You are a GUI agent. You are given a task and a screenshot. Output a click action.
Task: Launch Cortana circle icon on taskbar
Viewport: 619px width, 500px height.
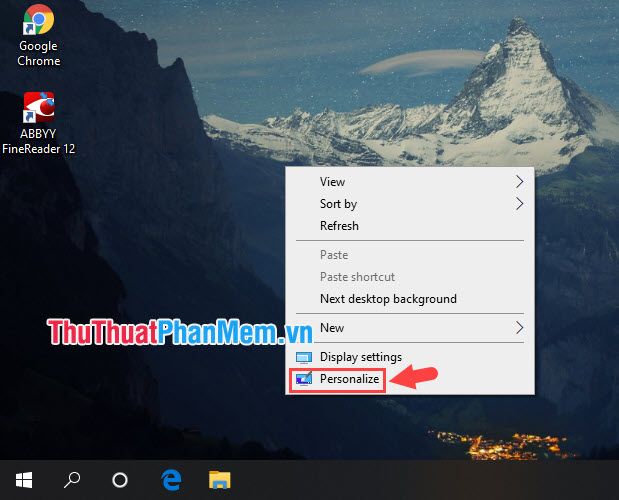[120, 480]
